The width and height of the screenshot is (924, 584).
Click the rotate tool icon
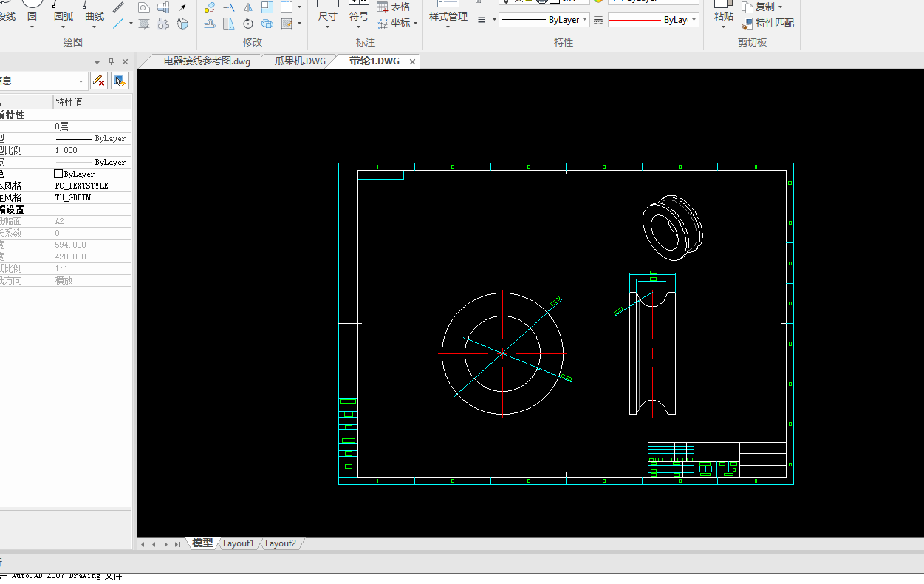(x=248, y=24)
